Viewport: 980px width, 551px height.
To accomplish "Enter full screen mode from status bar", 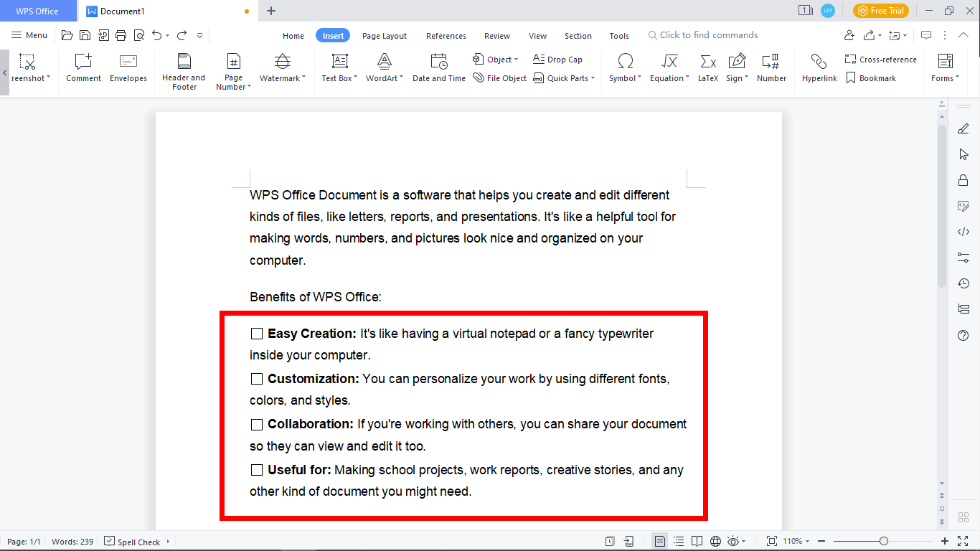I will click(963, 541).
